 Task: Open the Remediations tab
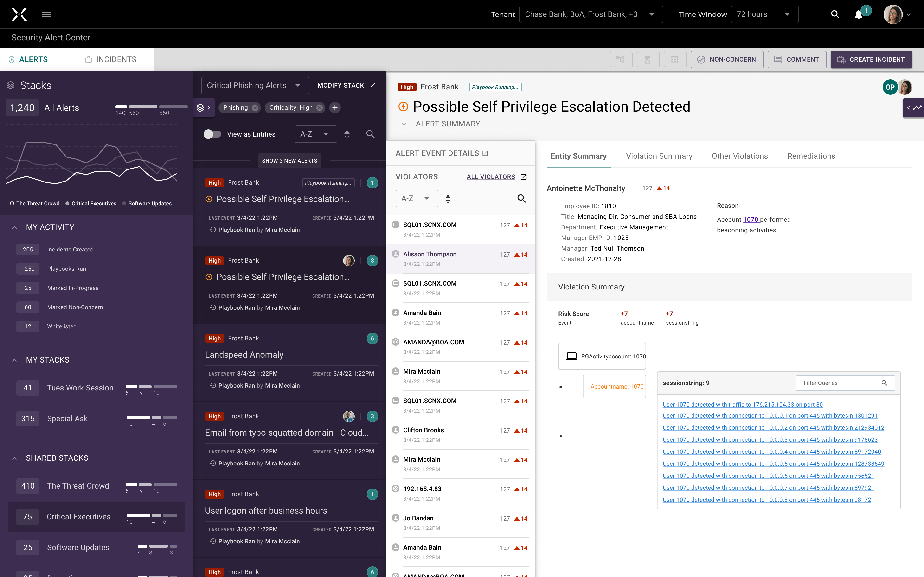[811, 156]
